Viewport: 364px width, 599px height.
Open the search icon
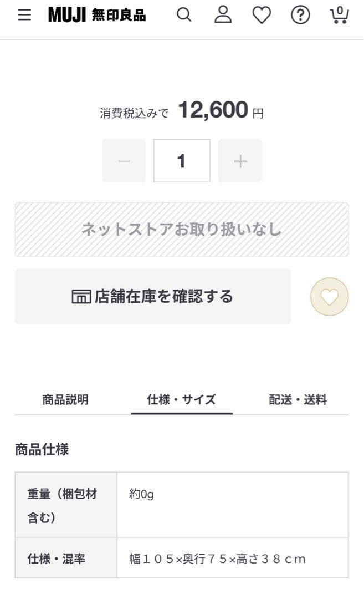[x=184, y=15]
